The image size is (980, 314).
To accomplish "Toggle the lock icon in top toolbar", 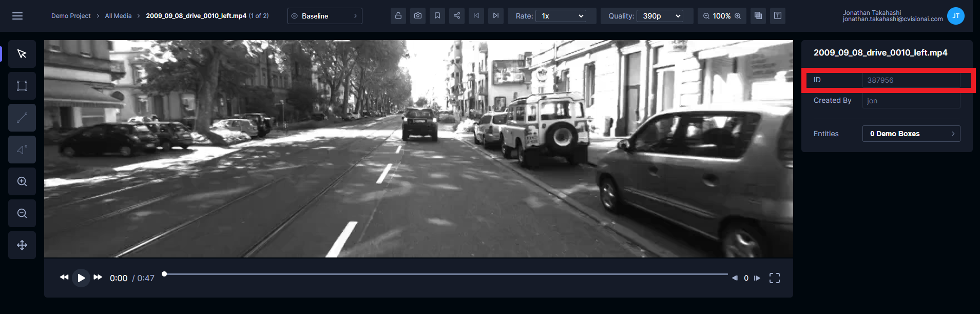I will [398, 16].
